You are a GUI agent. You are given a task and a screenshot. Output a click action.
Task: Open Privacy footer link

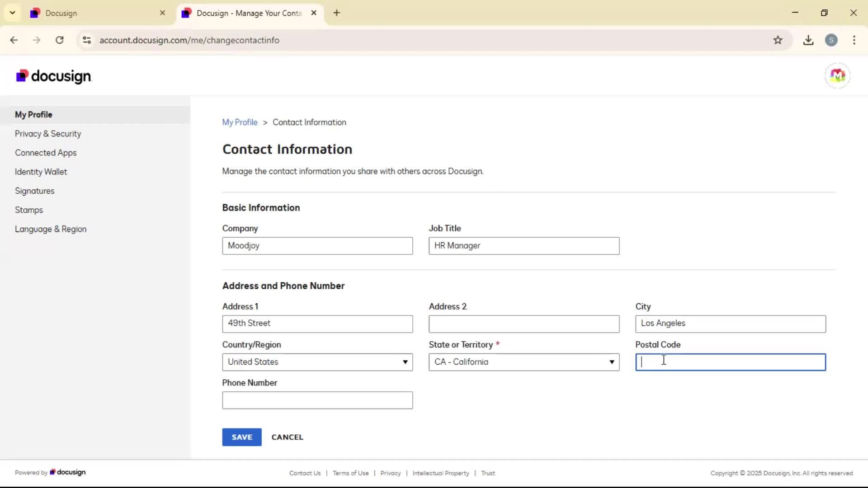click(x=391, y=473)
